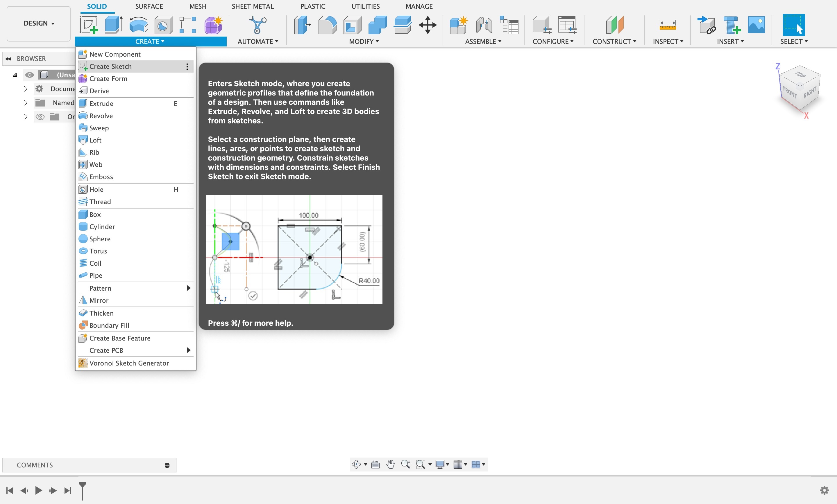Click the Mirror menu entry

click(x=99, y=300)
